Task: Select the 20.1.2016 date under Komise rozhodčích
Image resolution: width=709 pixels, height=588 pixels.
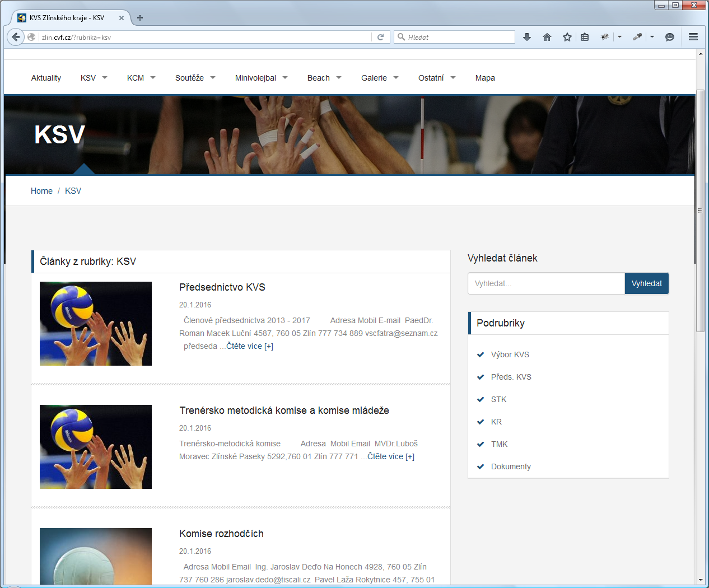Action: pos(195,551)
